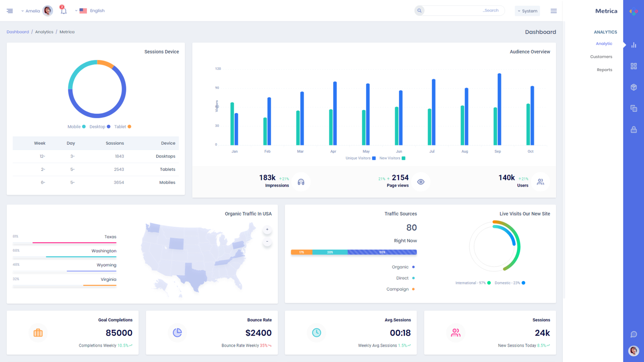Click the user avatar at the bottom of the sidebar
The width and height of the screenshot is (644, 362).
click(x=634, y=351)
